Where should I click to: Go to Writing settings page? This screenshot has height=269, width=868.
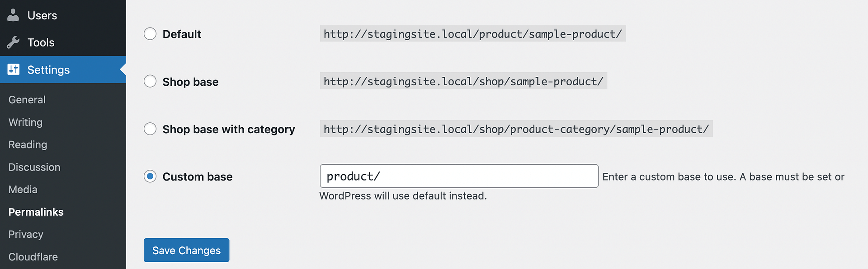tap(25, 122)
